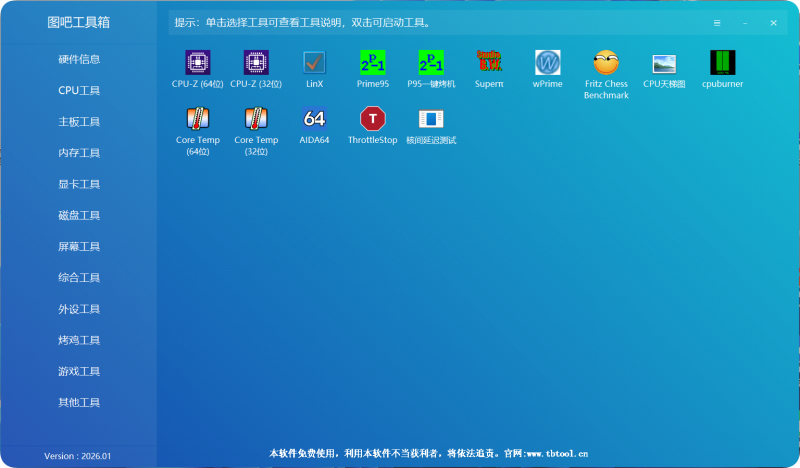Minimize the 图吧工具箱 window
800x468 pixels.
tap(745, 23)
